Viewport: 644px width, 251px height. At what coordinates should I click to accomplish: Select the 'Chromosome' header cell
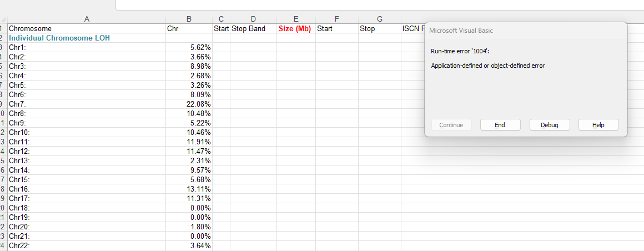pos(87,29)
